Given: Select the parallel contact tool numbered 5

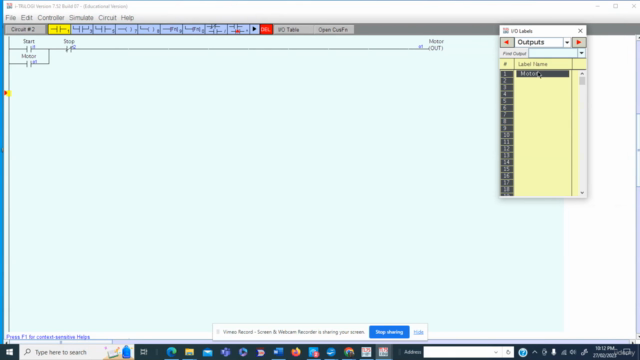Looking at the screenshot, I should [x=104, y=29].
